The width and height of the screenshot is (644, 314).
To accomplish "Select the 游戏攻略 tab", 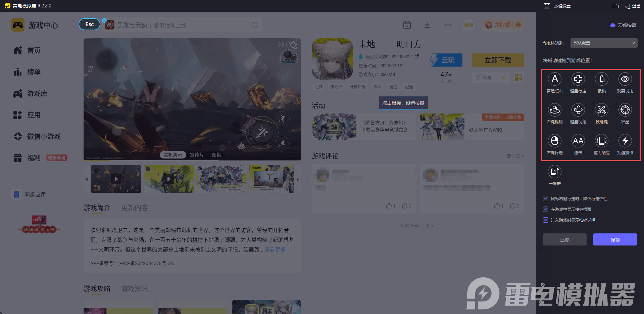I will click(x=97, y=289).
